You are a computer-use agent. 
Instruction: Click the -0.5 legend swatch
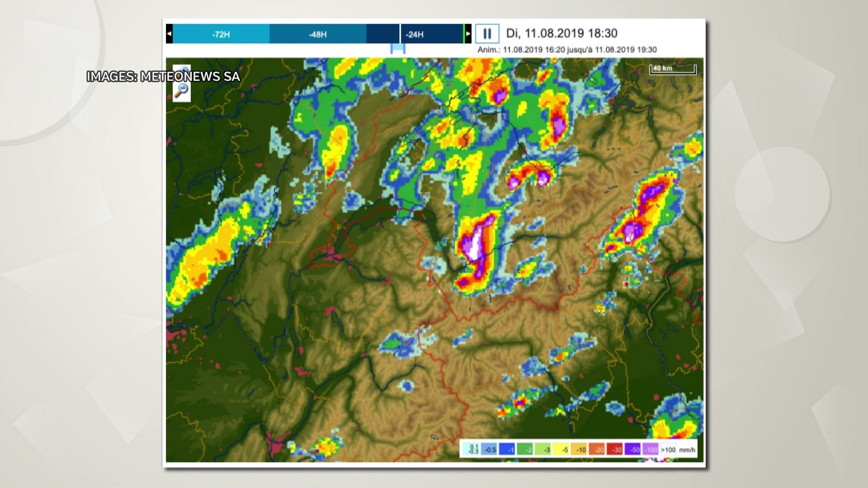coord(489,449)
